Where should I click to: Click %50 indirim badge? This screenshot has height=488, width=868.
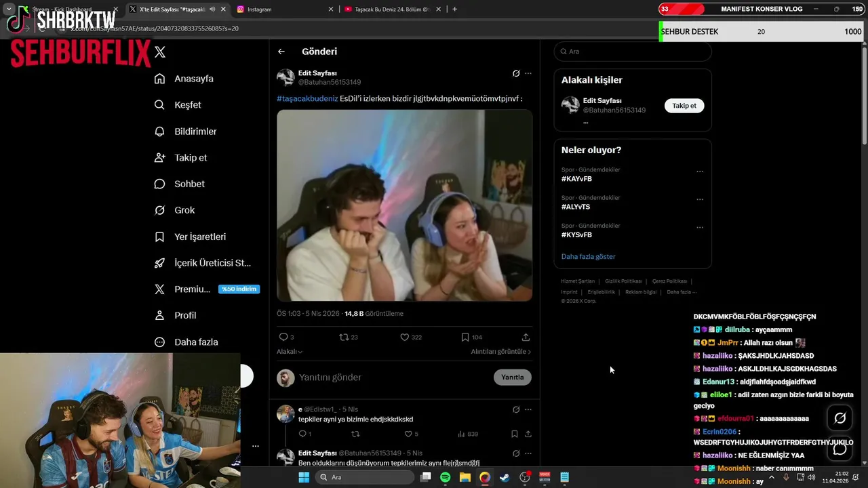239,289
